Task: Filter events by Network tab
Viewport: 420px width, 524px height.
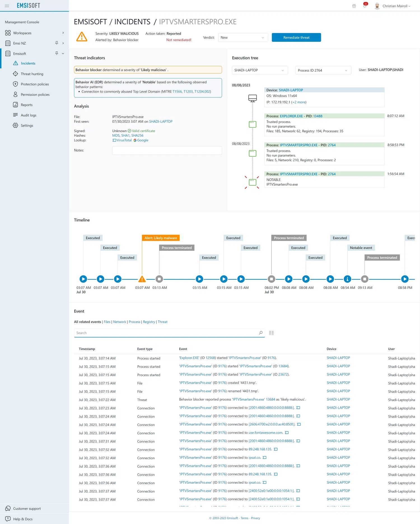Action: [120, 322]
